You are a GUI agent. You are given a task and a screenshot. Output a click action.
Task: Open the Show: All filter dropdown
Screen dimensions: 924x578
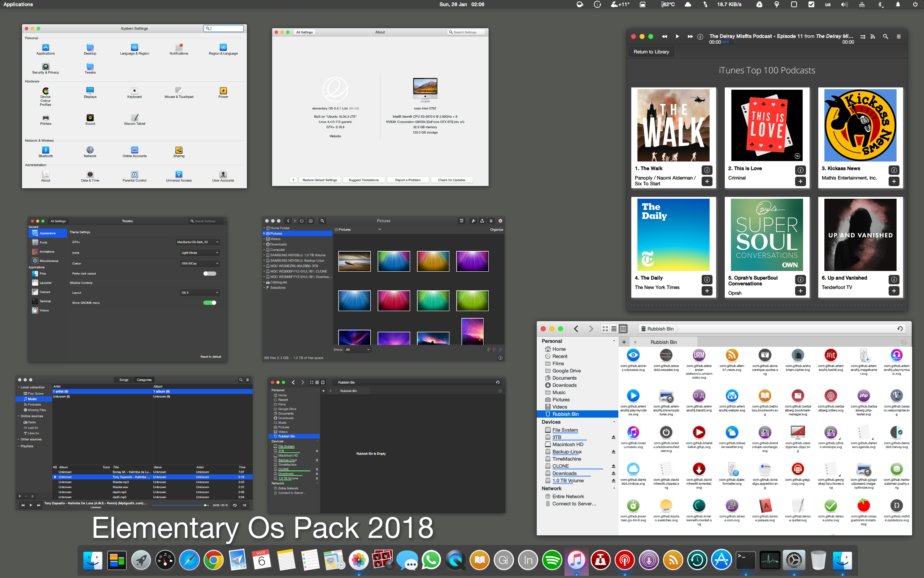(358, 350)
